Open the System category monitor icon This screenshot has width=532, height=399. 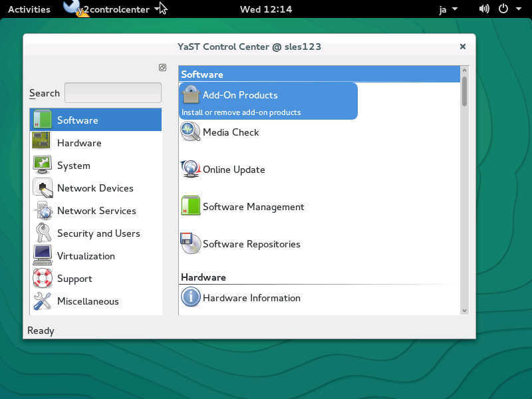(x=42, y=165)
